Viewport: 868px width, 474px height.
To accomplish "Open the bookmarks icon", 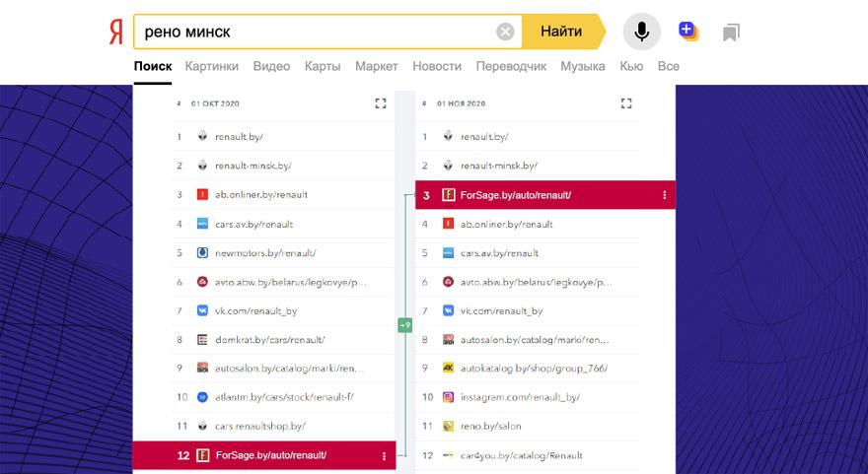I will (x=731, y=33).
